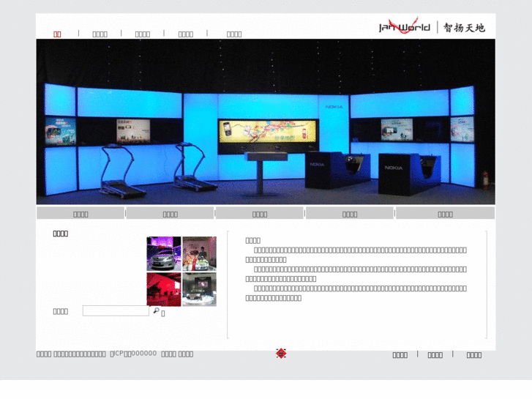532x399 pixels.
Task: Click the red highlighted home navigation item
Action: tap(57, 34)
